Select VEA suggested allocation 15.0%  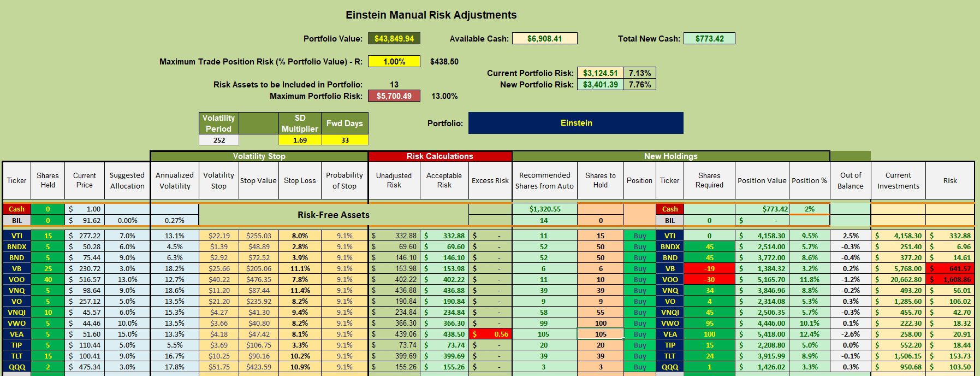click(x=127, y=334)
